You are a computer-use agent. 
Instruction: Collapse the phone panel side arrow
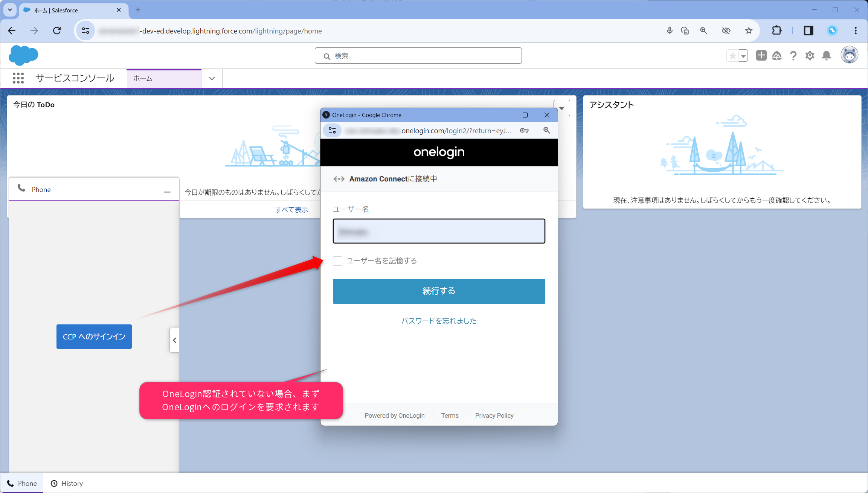174,340
